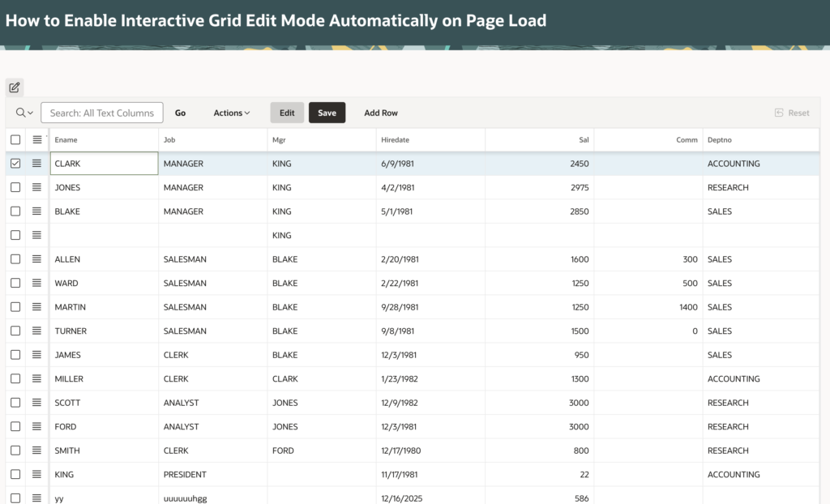830x504 pixels.
Task: Click the Save button
Action: 327,113
